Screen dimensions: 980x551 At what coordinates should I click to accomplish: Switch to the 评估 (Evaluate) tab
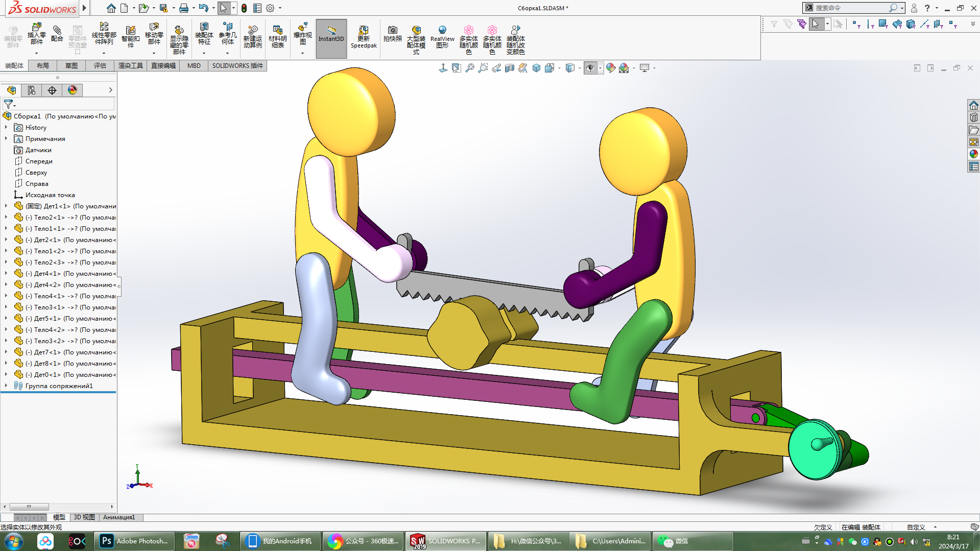pos(100,66)
